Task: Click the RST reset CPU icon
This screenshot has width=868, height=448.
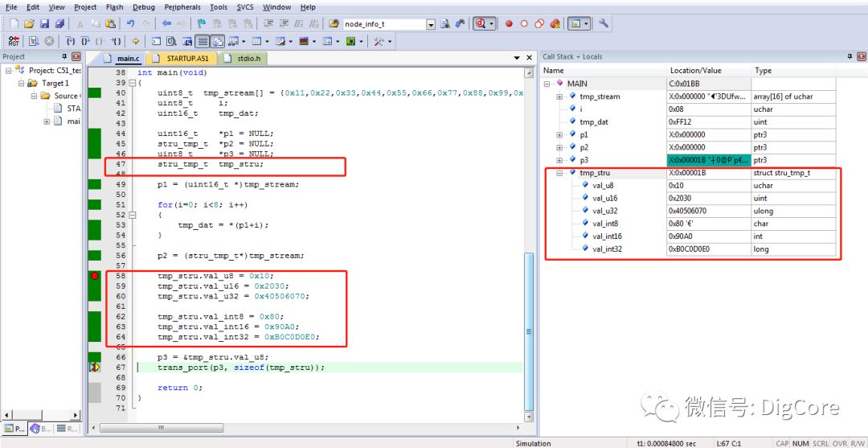Action: pyautogui.click(x=14, y=42)
